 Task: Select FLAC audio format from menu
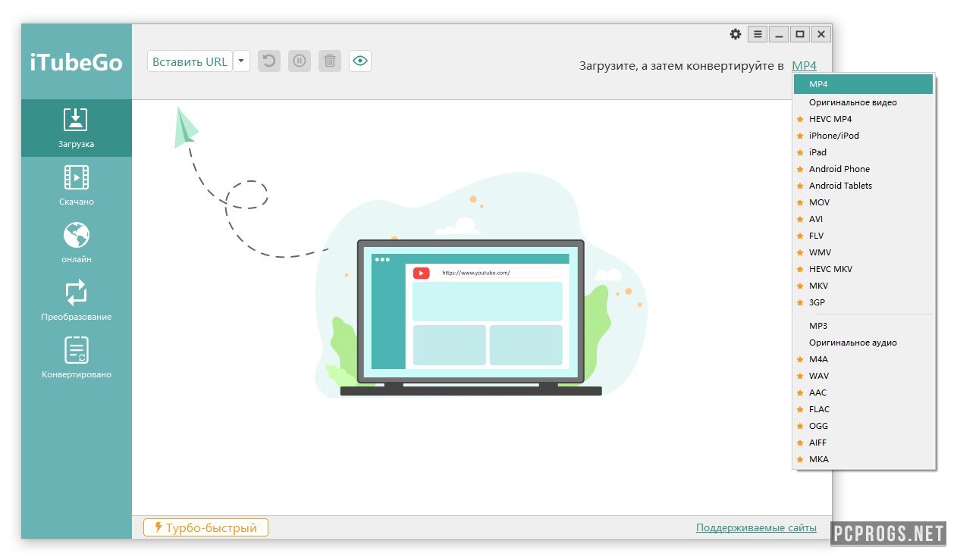(x=819, y=408)
